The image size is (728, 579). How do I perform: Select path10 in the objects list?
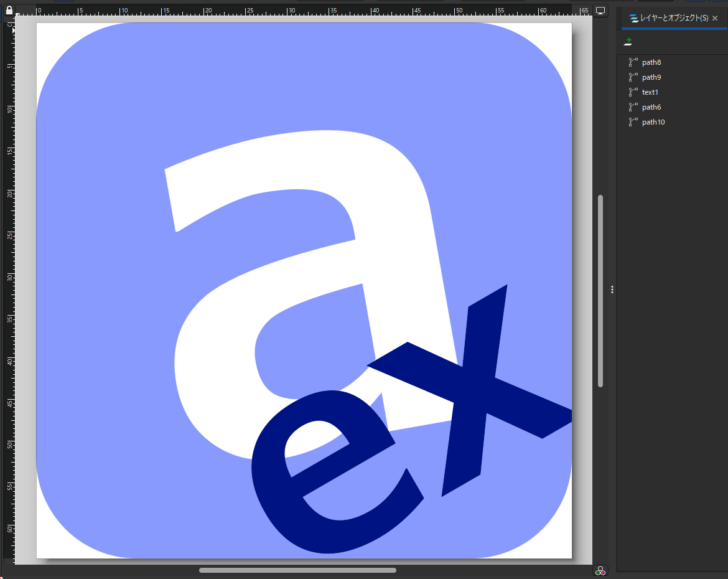tap(653, 122)
